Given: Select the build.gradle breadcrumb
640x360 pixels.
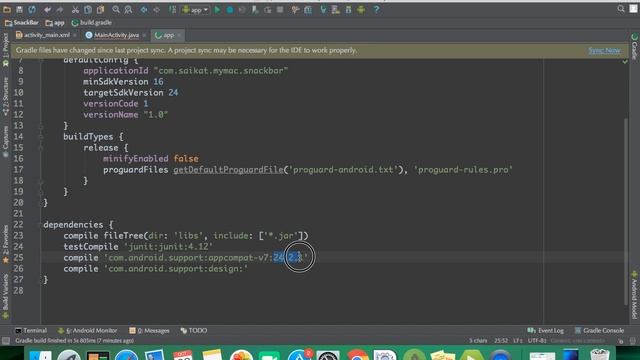Looking at the screenshot, I should tap(92, 23).
